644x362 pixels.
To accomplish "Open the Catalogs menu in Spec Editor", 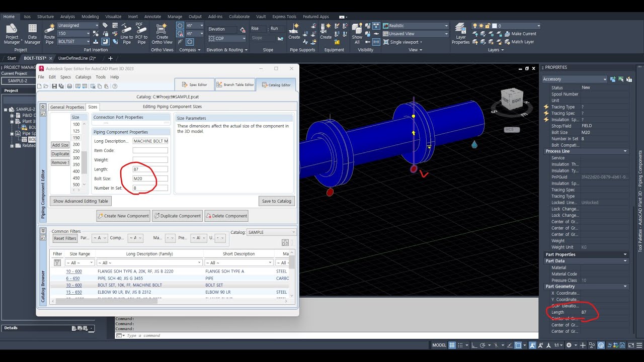I will tap(84, 77).
